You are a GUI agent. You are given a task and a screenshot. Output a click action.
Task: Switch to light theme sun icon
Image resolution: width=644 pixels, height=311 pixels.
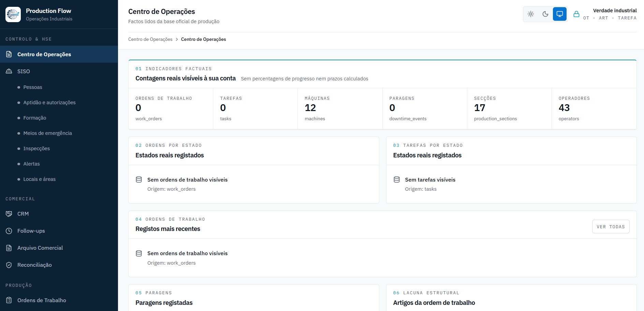531,14
